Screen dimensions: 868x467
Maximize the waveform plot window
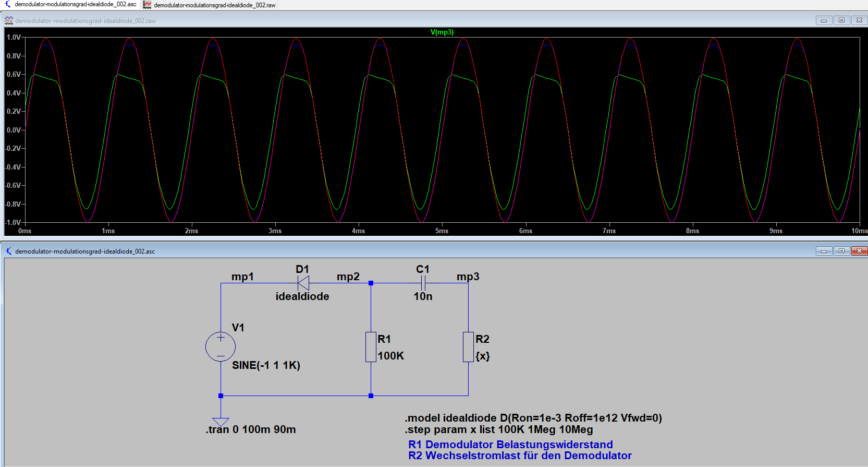[x=841, y=20]
